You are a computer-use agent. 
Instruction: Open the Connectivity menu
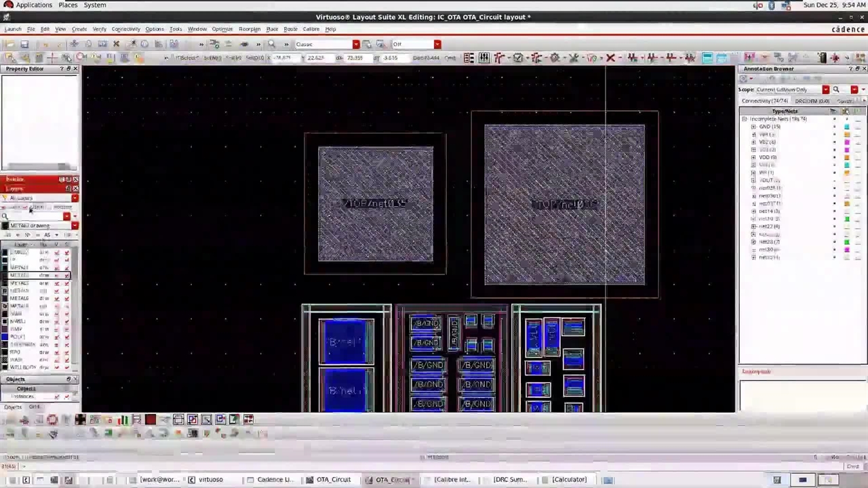(125, 29)
